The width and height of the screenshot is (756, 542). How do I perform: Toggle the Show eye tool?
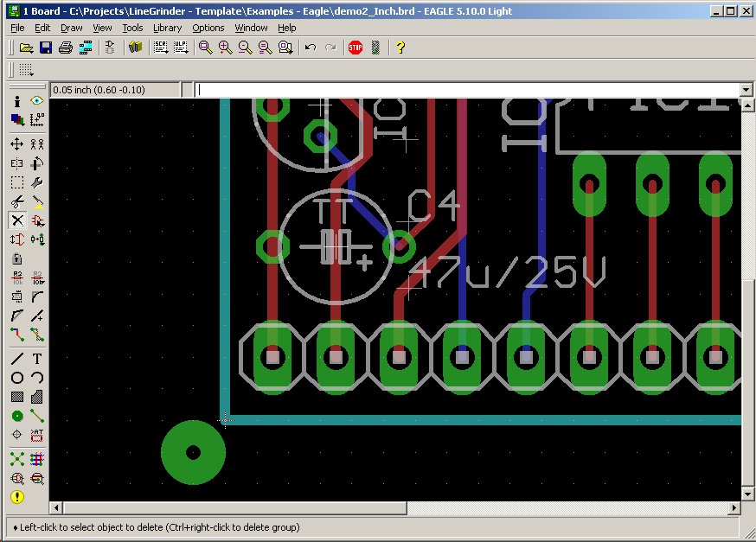pos(37,102)
